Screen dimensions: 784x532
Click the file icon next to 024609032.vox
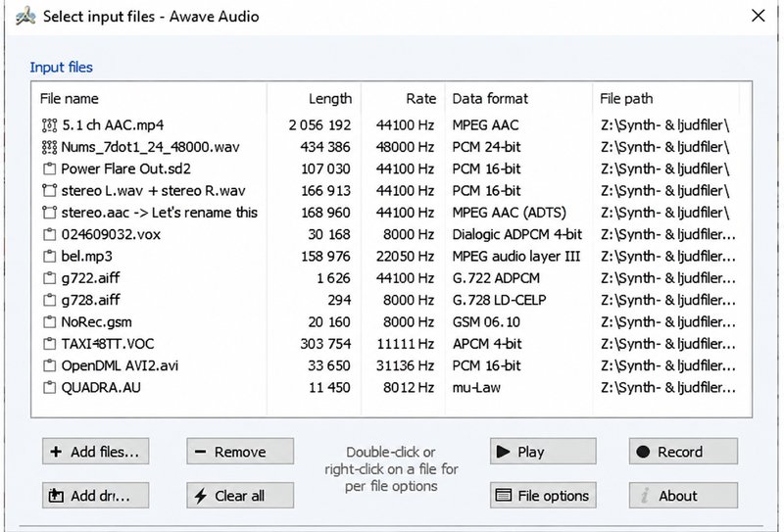tap(49, 234)
